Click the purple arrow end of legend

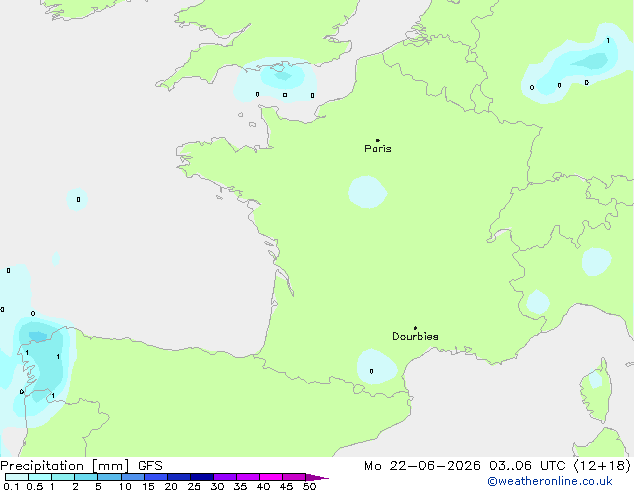click(x=317, y=477)
